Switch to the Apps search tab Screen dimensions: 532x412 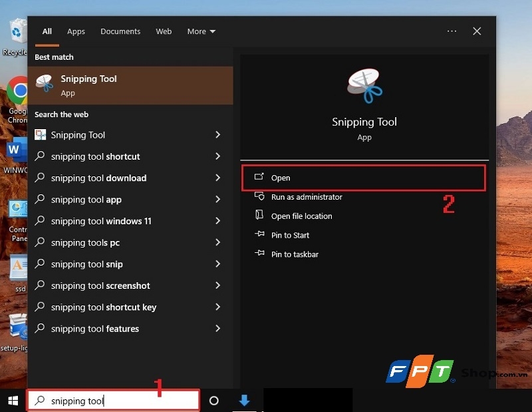76,31
